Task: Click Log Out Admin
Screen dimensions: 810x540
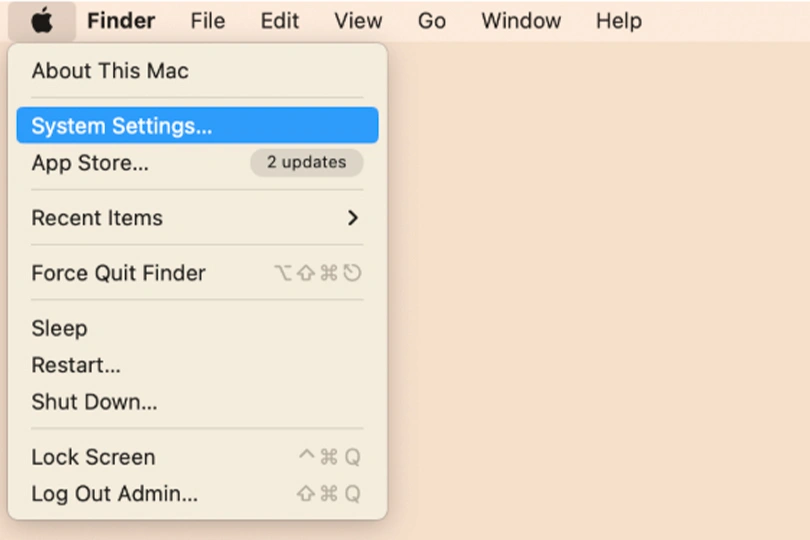Action: (114, 493)
